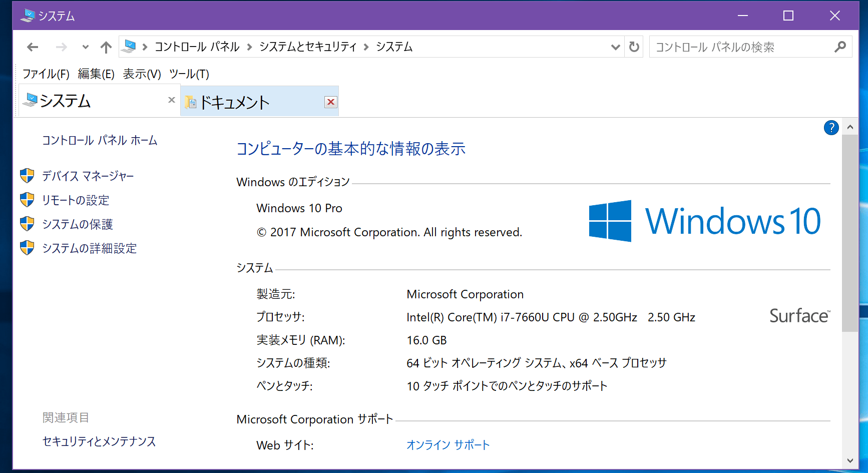Screen dimensions: 868x473
Task: Expand the chevron after コントロール パネル
Action: pyautogui.click(x=249, y=47)
